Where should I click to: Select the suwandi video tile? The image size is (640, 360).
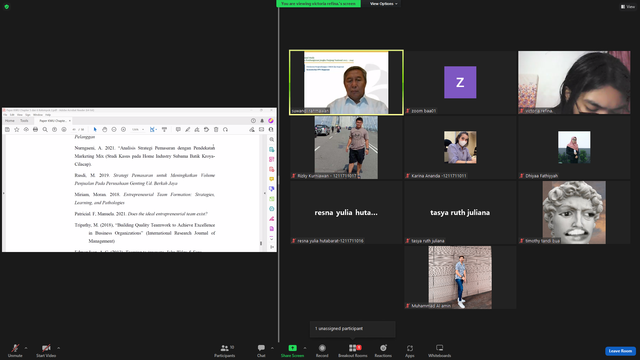tap(346, 82)
